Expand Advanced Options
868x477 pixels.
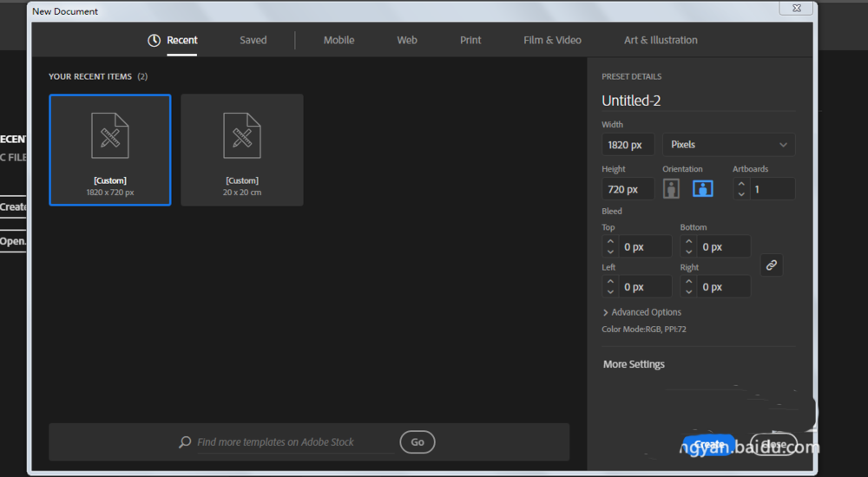[x=642, y=312]
